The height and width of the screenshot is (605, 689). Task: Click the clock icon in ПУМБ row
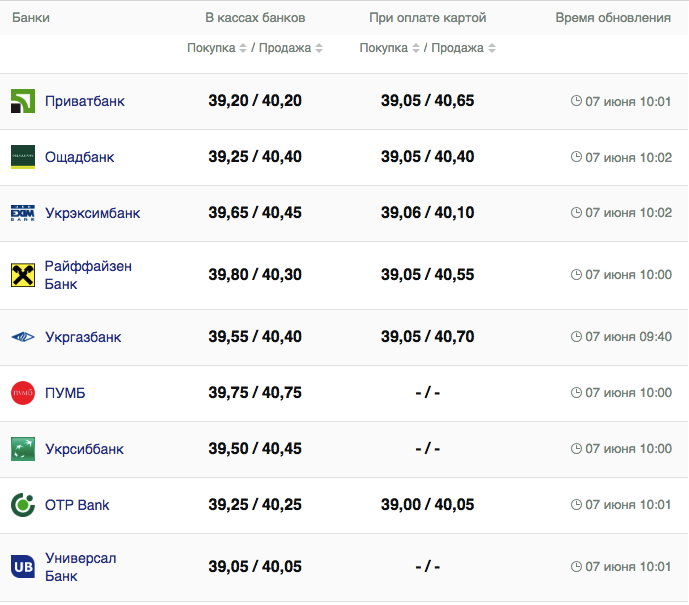click(576, 393)
